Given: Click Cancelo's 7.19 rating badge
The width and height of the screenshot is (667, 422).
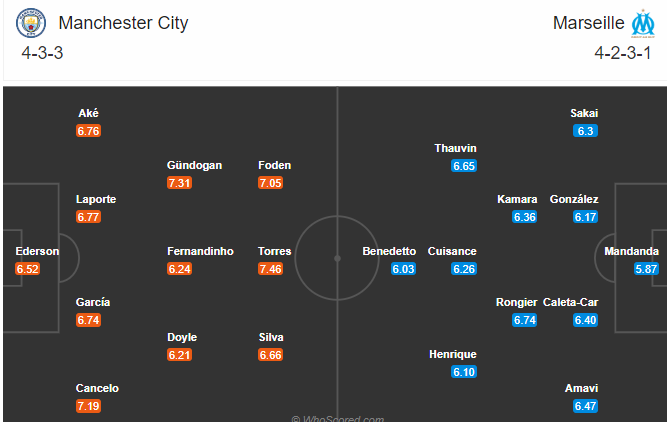Looking at the screenshot, I should point(89,406).
